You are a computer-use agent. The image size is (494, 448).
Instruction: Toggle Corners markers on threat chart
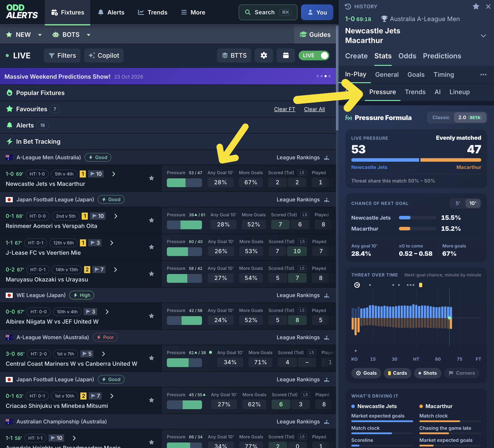click(462, 373)
